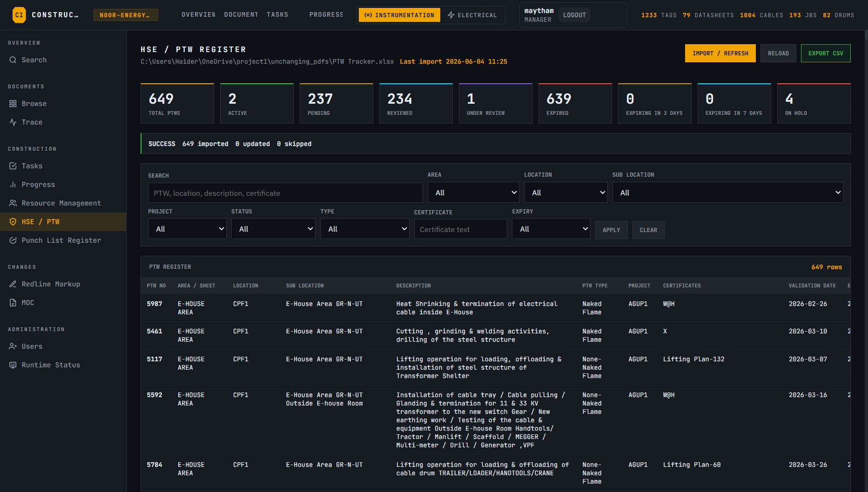Open the Document top menu item
Screen dimensions: 868x492
tap(241, 15)
